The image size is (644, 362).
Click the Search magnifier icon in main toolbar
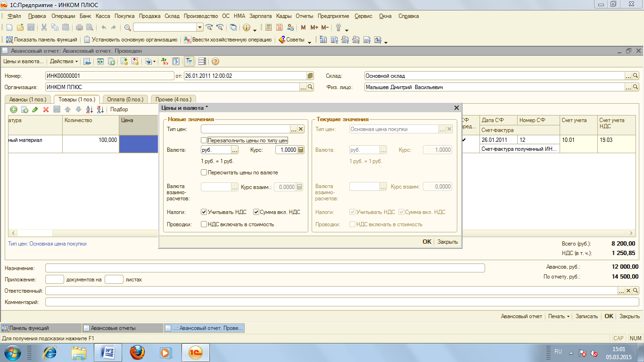[127, 27]
